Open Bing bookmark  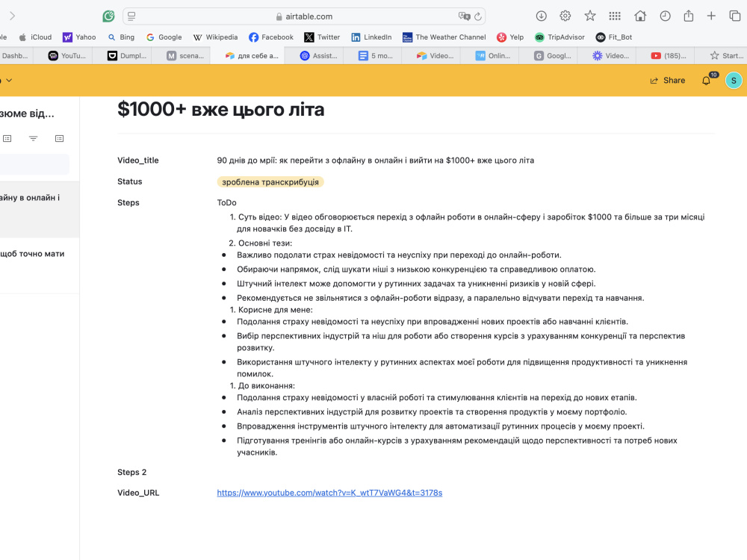point(121,37)
